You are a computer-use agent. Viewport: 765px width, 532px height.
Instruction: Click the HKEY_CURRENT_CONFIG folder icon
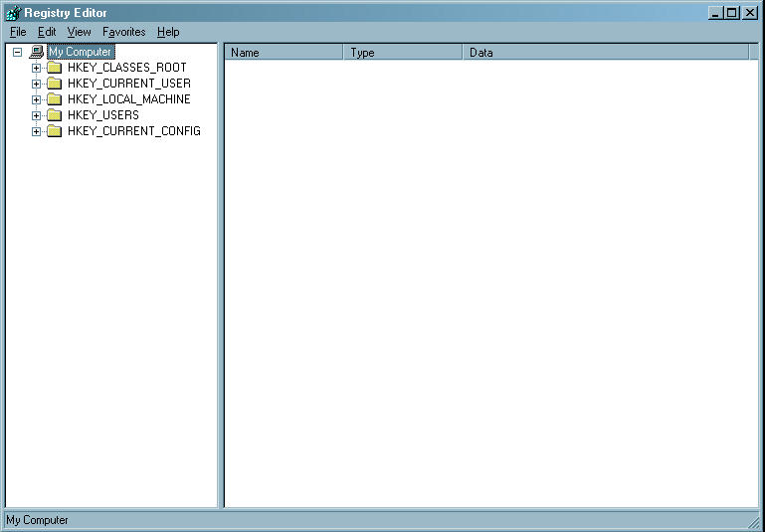tap(54, 130)
